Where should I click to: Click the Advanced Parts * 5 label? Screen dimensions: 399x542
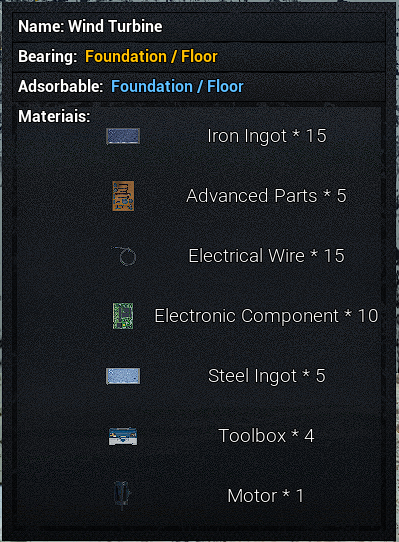tap(266, 196)
